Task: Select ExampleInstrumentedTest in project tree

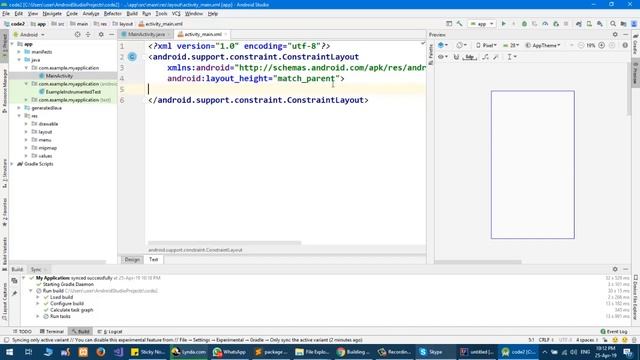Action: [73, 92]
